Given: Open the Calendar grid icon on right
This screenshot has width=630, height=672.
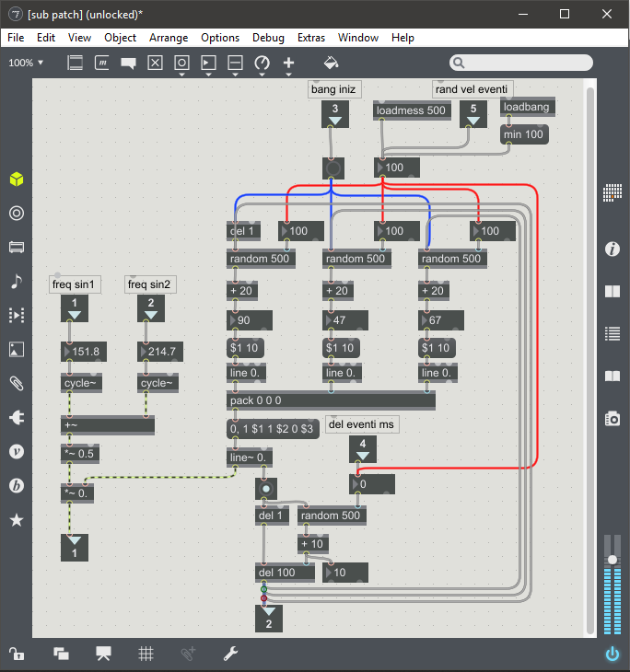Looking at the screenshot, I should pyautogui.click(x=612, y=192).
